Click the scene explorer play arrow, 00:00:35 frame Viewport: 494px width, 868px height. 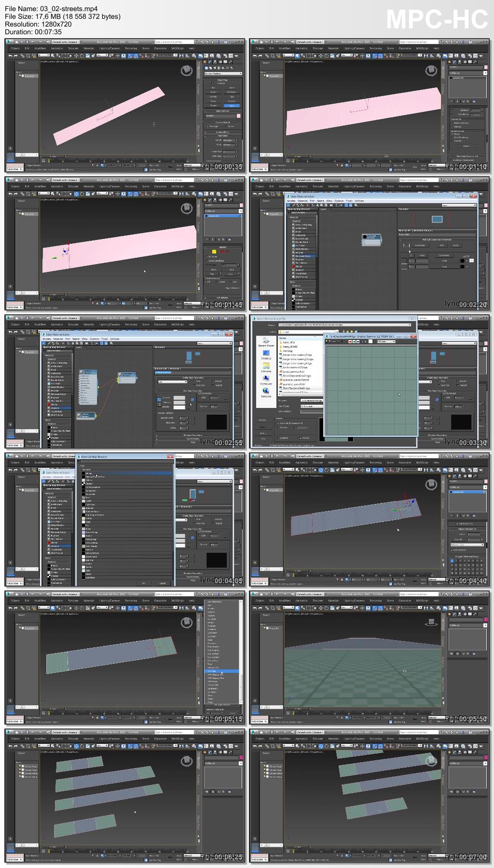[x=10, y=148]
